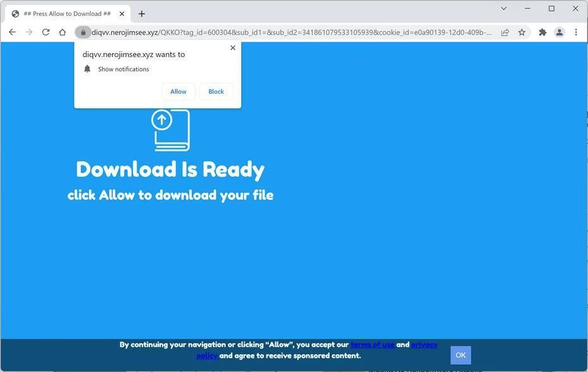Image resolution: width=588 pixels, height=372 pixels.
Task: Select the 'Press Allow to Download' tab
Action: (68, 14)
